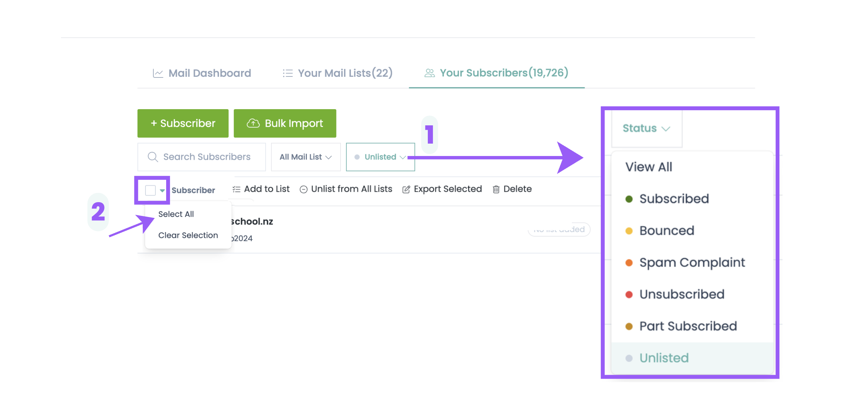Screen dimensions: 868x416
Task: Click the Add to List icon
Action: point(236,189)
